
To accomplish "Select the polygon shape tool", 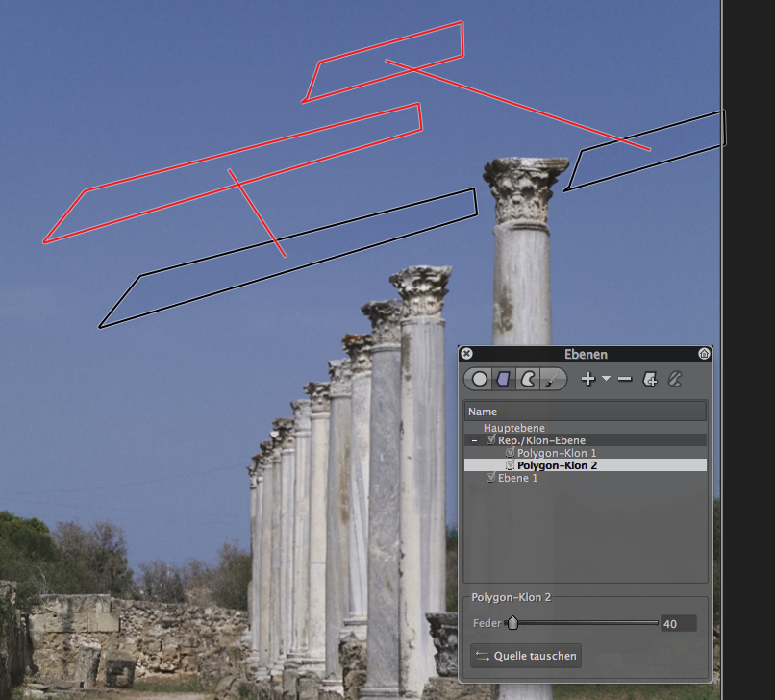I will click(x=503, y=380).
